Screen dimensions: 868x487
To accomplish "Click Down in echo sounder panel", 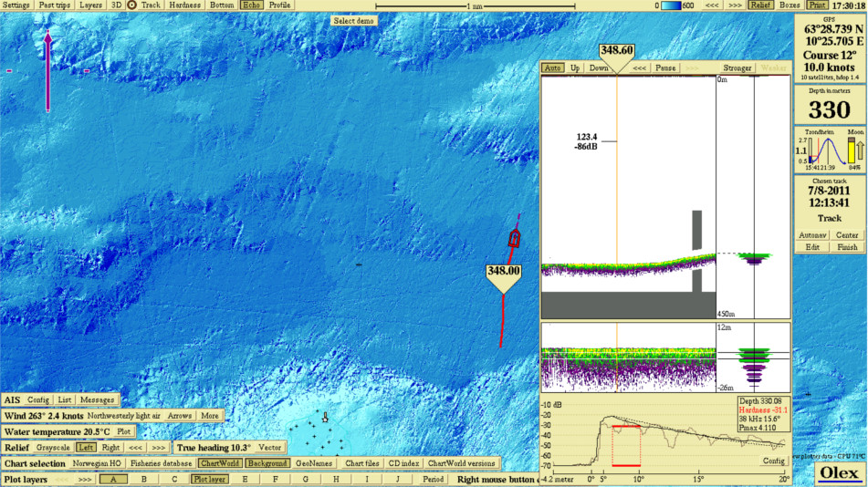I will 599,67.
